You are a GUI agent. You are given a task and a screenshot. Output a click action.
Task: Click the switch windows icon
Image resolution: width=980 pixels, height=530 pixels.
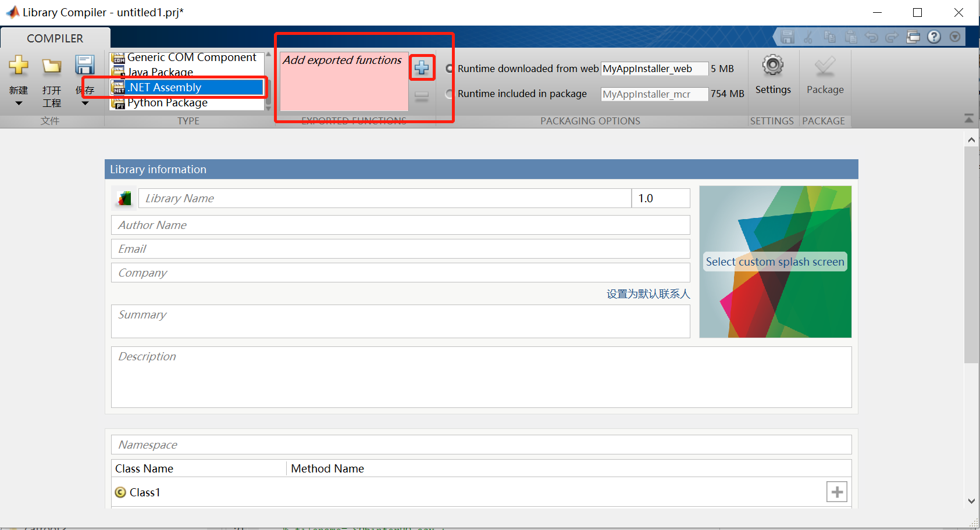913,37
